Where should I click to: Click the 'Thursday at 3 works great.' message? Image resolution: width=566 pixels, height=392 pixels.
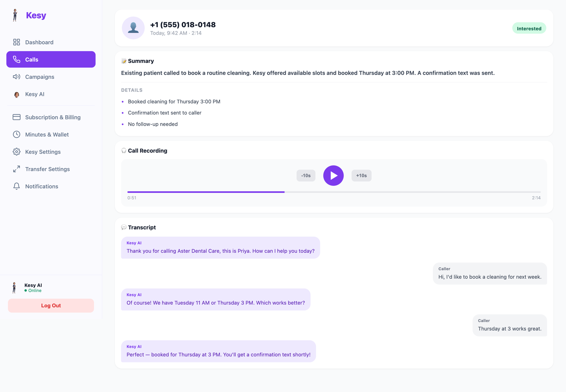pos(509,325)
